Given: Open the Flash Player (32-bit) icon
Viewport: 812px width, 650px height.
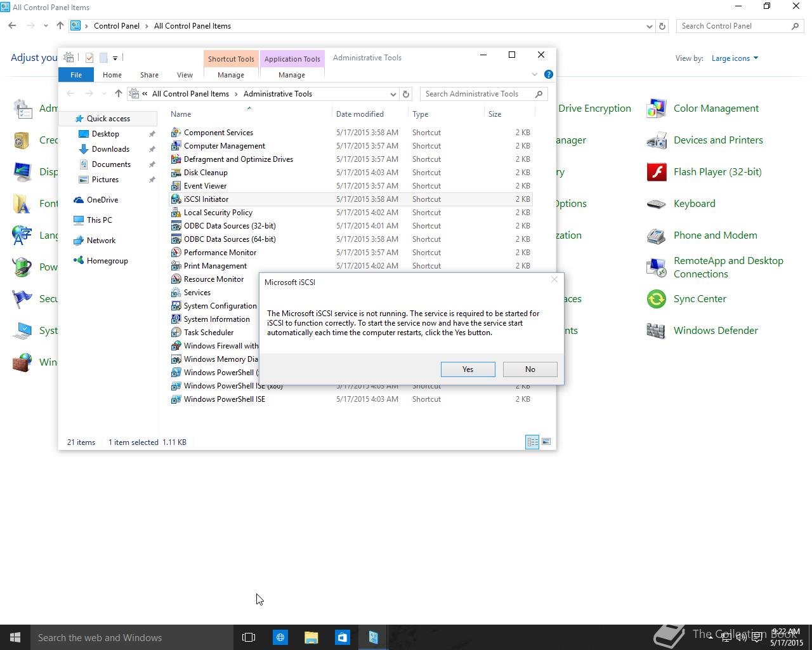Looking at the screenshot, I should click(x=657, y=172).
